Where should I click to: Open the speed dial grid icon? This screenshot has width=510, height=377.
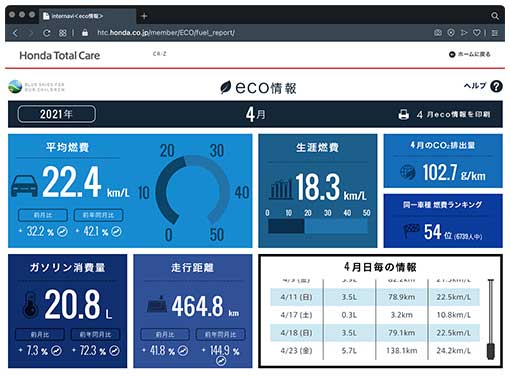(62, 33)
